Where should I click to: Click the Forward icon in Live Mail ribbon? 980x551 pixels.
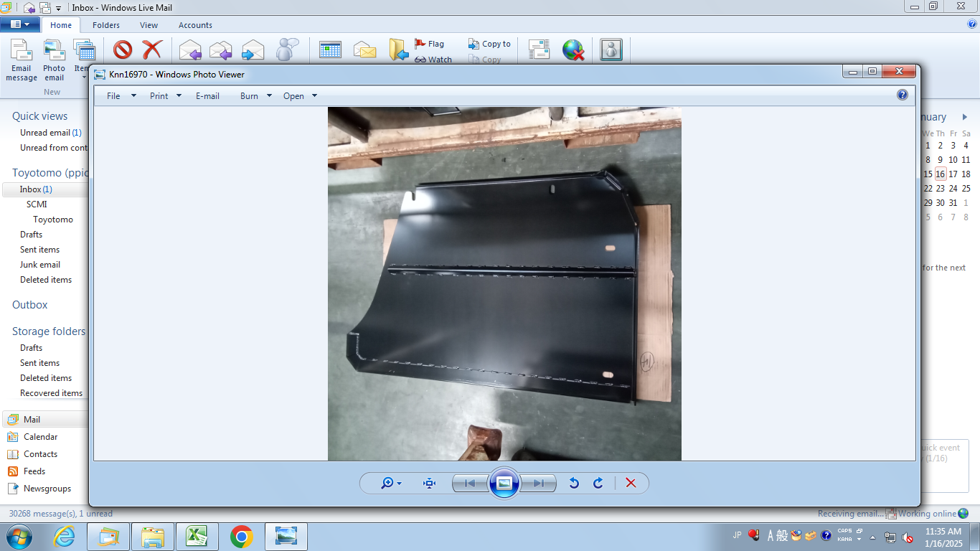(x=253, y=50)
